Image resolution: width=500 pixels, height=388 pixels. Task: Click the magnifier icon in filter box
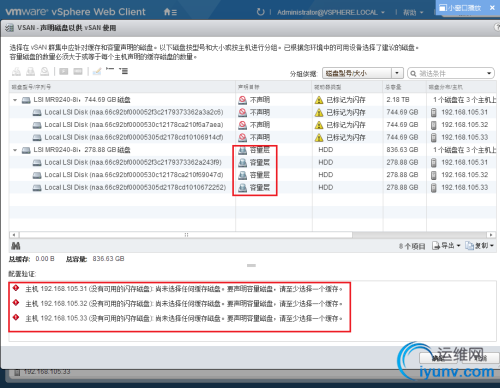(x=413, y=73)
